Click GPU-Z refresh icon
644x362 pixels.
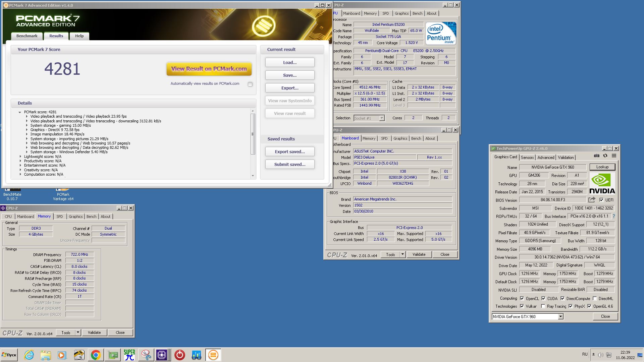(x=605, y=156)
